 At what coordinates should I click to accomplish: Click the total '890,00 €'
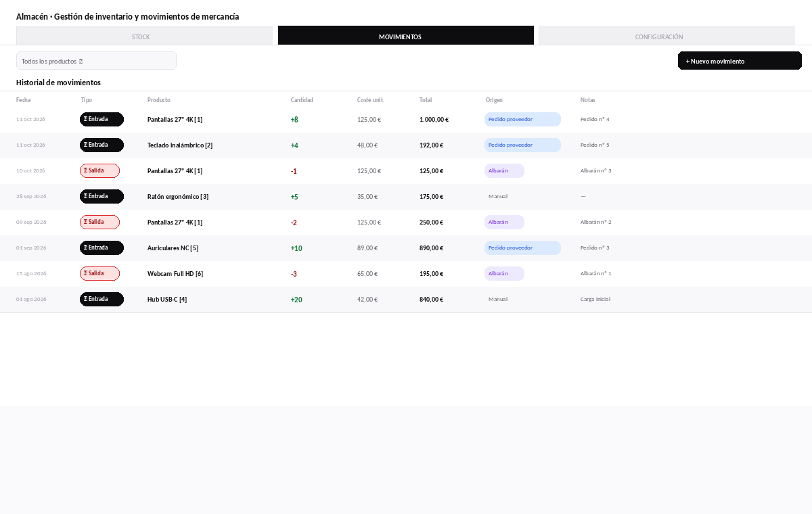(431, 248)
